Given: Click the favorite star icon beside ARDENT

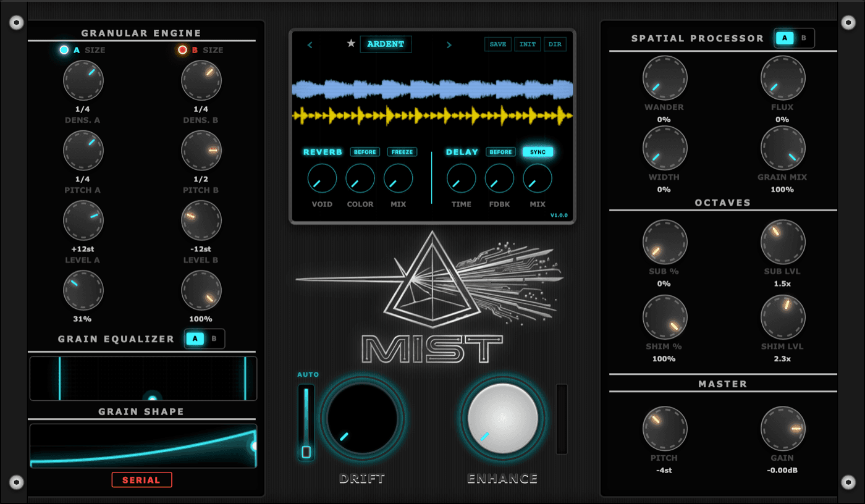Looking at the screenshot, I should [351, 44].
